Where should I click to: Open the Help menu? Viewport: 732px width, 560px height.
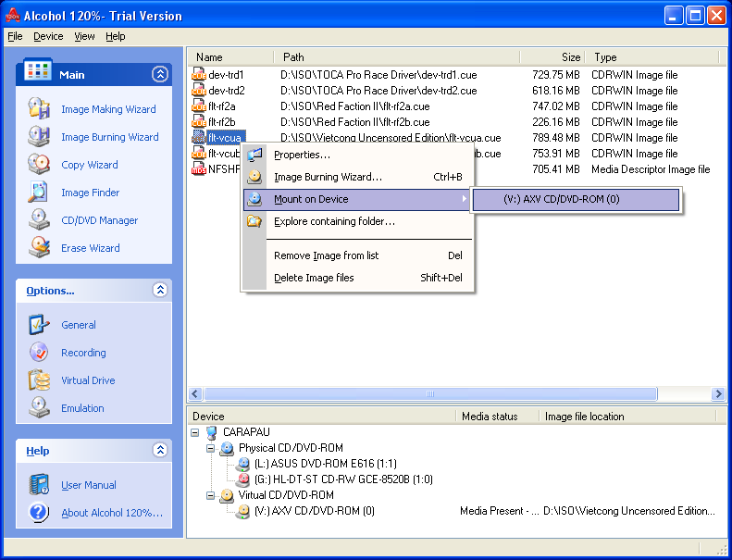click(x=116, y=36)
